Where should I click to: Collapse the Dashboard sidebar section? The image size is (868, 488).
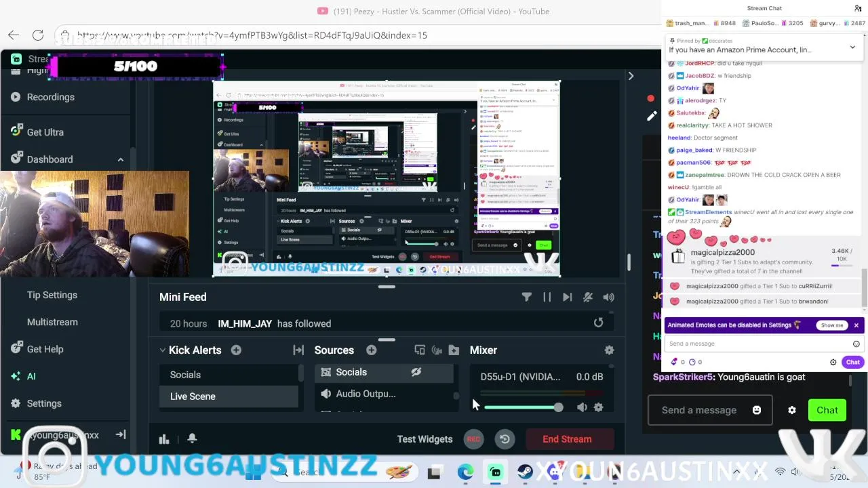click(121, 160)
